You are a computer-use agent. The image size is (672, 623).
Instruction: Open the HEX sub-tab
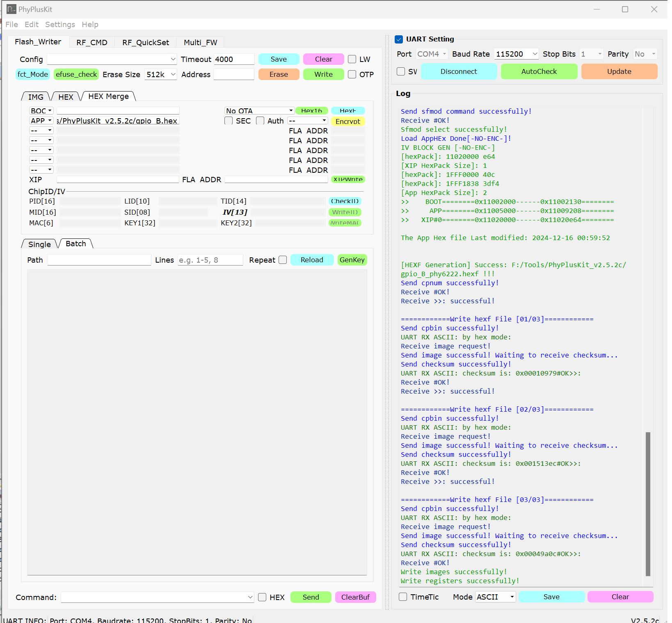coord(66,97)
